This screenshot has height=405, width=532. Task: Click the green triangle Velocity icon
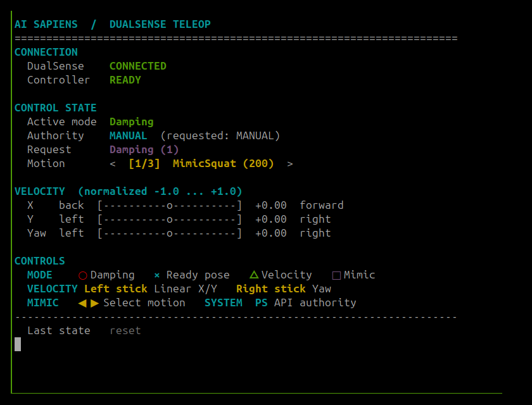tap(254, 275)
